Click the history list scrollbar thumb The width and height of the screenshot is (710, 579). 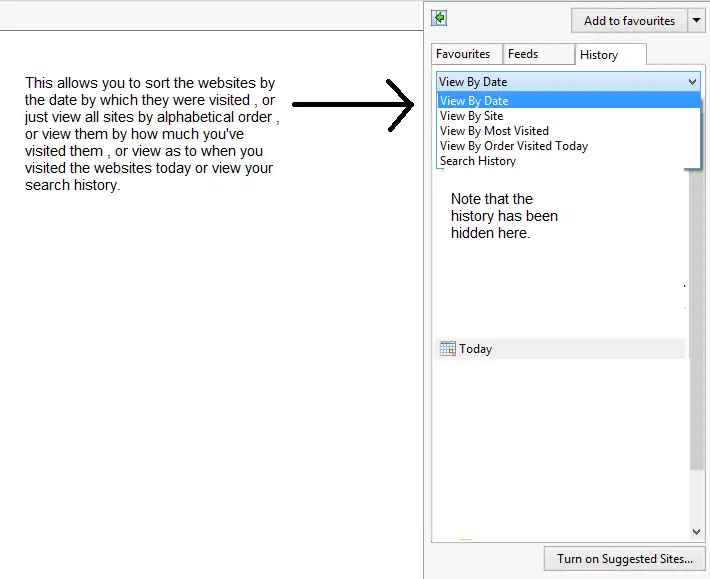tap(696, 320)
